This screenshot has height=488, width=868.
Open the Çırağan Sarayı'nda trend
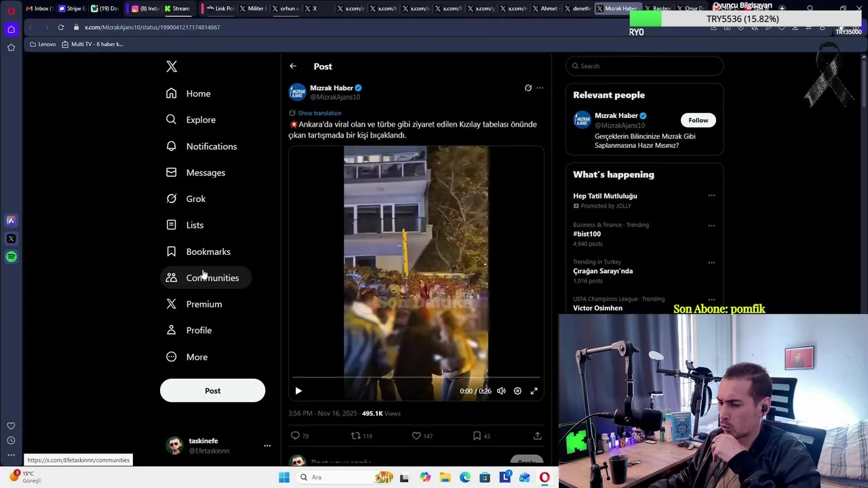(603, 271)
